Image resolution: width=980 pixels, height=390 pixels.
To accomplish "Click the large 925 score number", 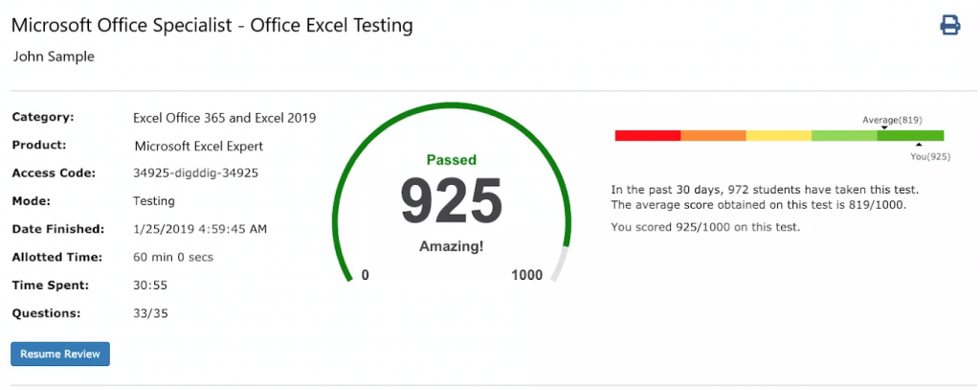I will 452,201.
